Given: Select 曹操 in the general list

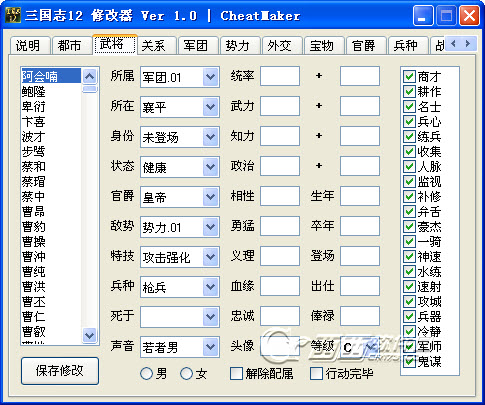Looking at the screenshot, I should [51, 241].
